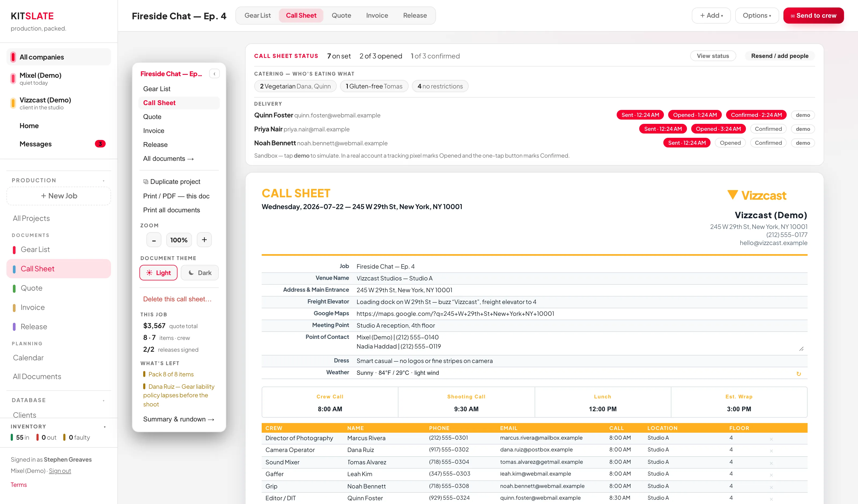The image size is (858, 504).
Task: Zoom in with the plus button
Action: (204, 240)
